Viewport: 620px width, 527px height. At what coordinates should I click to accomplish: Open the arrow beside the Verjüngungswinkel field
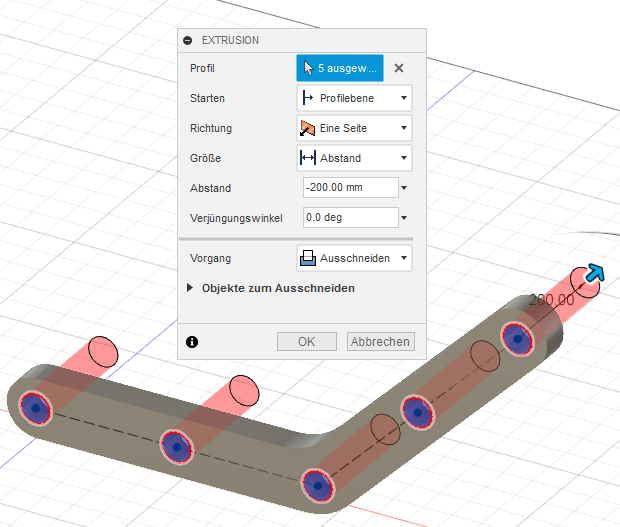tap(404, 218)
